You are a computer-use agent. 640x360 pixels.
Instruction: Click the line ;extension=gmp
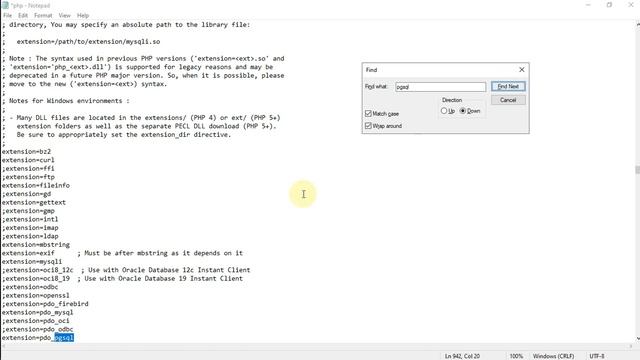point(28,211)
